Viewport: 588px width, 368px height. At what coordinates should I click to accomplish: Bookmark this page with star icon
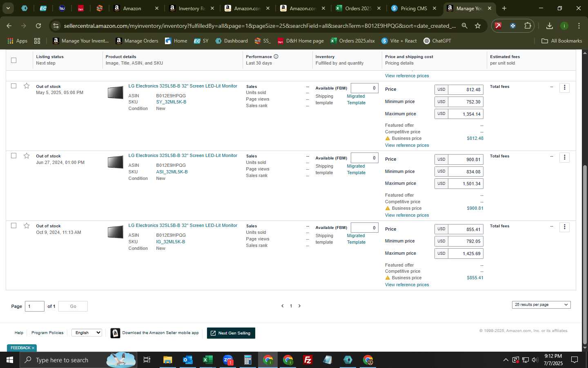pyautogui.click(x=478, y=26)
